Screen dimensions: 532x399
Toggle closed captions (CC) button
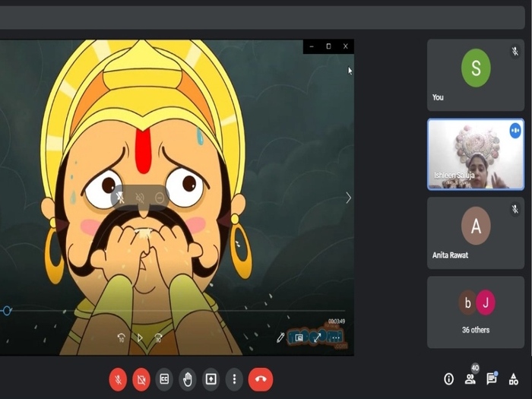[x=165, y=378]
